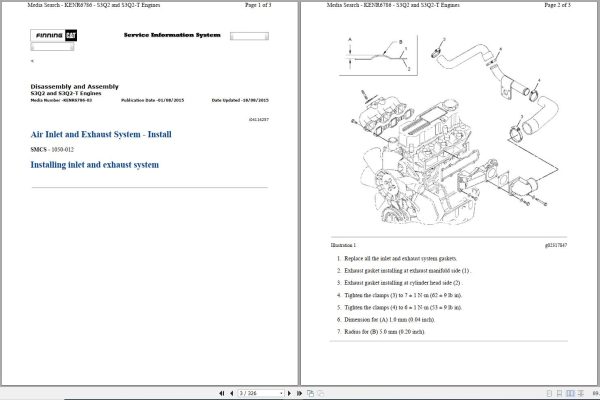The height and width of the screenshot is (400, 600).
Task: Click step 6 Dimension for (A) text
Action: [390, 320]
